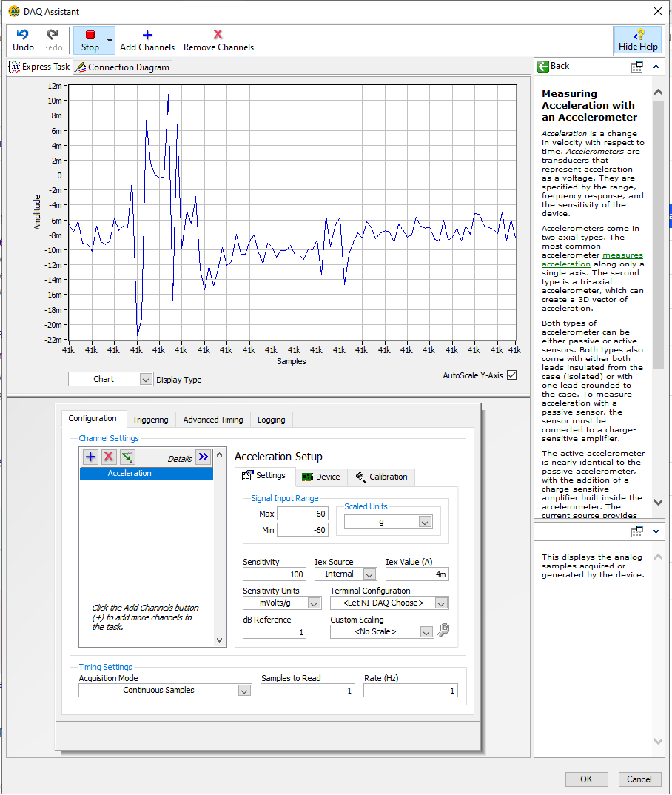The height and width of the screenshot is (795, 672).
Task: Click the Redo toolbar icon
Action: tap(53, 40)
